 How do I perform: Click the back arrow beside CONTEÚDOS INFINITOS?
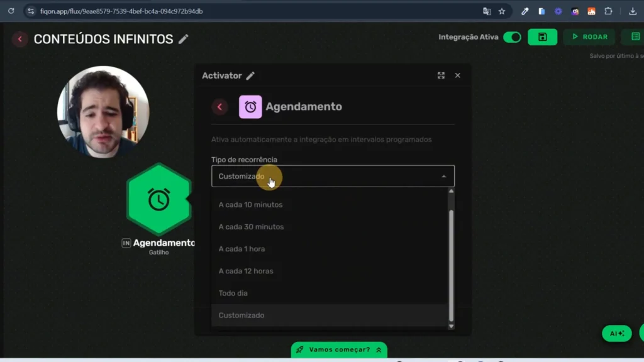pos(19,38)
